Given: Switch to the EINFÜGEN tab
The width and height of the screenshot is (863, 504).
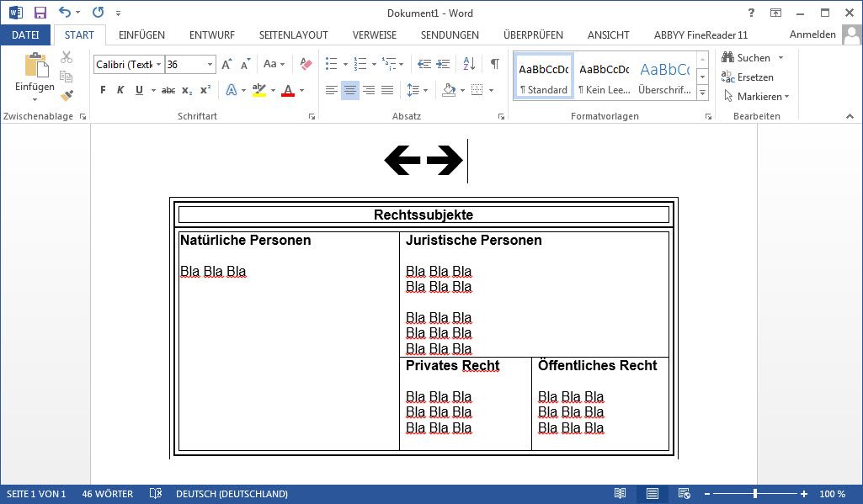Looking at the screenshot, I should tap(141, 35).
